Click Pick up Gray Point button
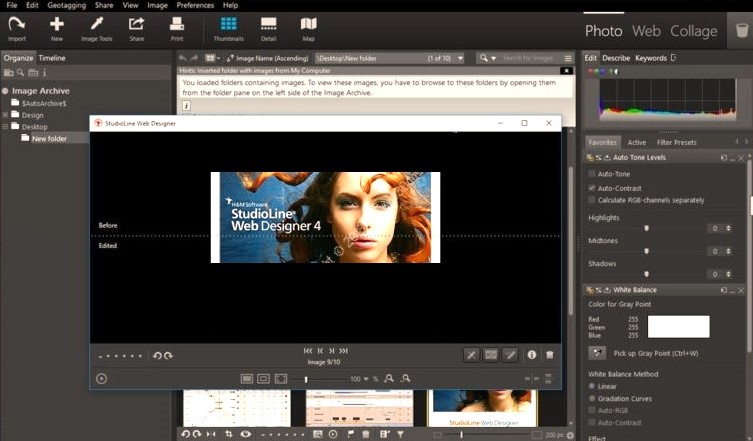Screen dimensions: 753x441 click(x=597, y=353)
